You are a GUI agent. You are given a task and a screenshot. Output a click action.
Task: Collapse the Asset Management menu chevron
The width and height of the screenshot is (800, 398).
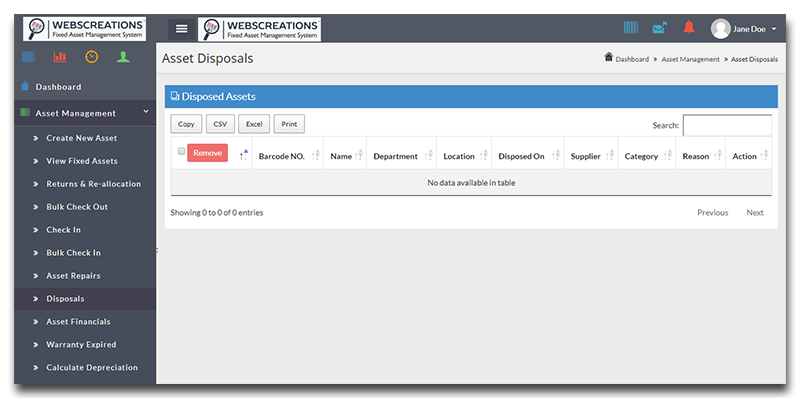pyautogui.click(x=145, y=111)
